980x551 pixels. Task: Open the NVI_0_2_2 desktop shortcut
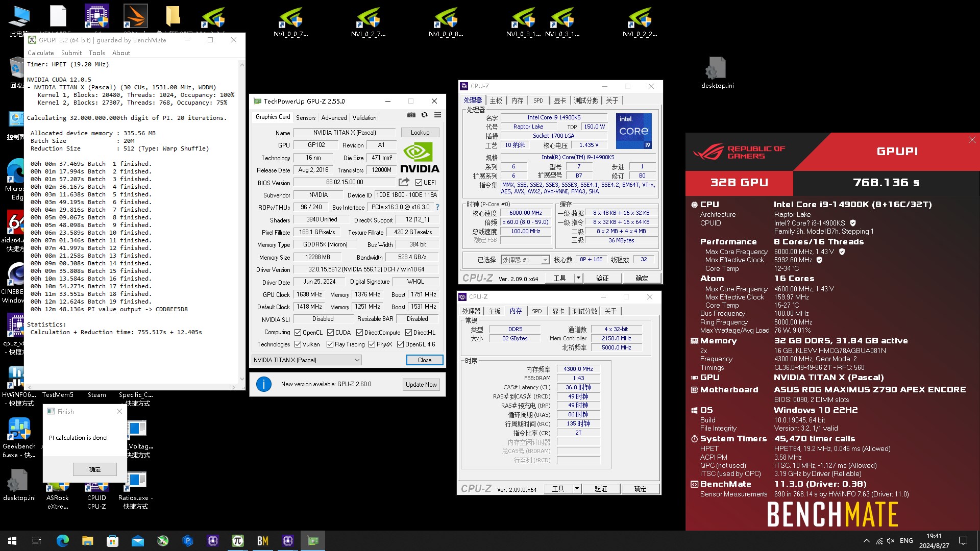coord(640,22)
